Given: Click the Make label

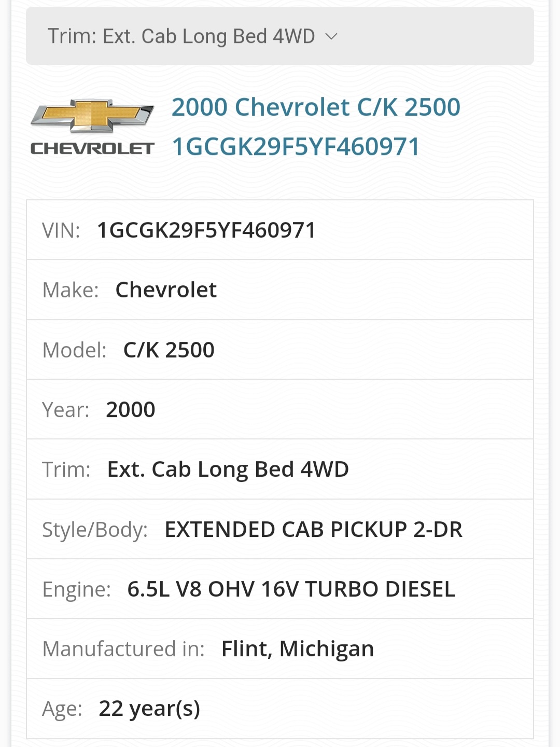Looking at the screenshot, I should click(71, 290).
